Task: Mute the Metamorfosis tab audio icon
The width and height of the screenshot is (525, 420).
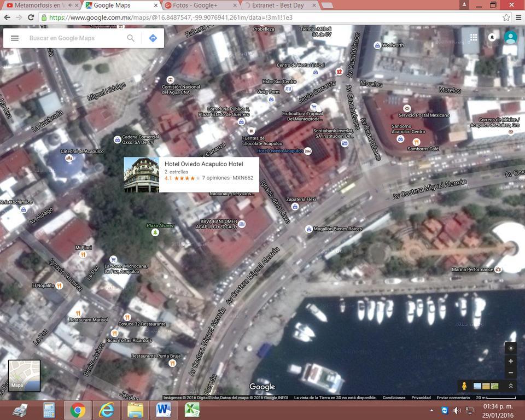Action: click(x=70, y=5)
